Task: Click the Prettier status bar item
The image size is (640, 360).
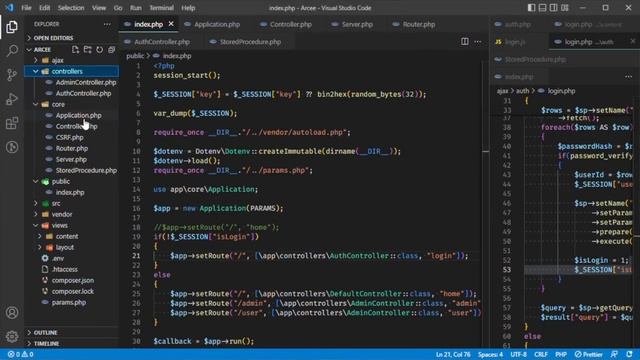Action: point(589,354)
